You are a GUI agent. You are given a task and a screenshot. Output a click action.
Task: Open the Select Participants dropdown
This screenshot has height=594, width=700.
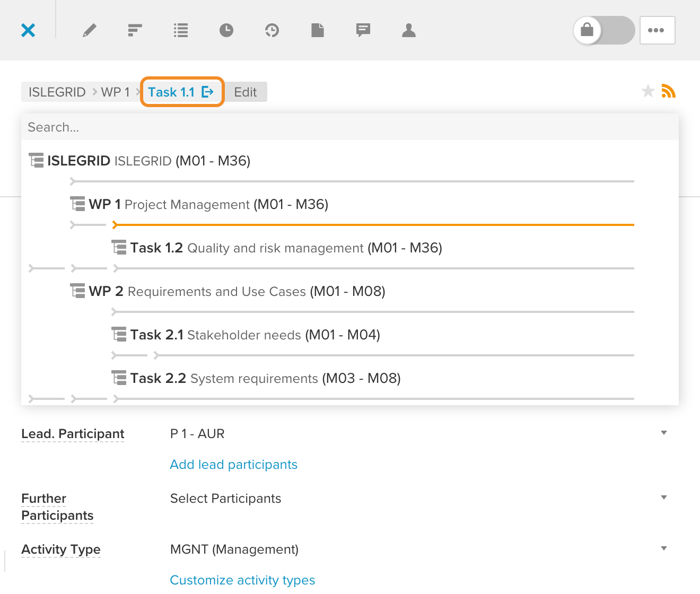(x=419, y=499)
